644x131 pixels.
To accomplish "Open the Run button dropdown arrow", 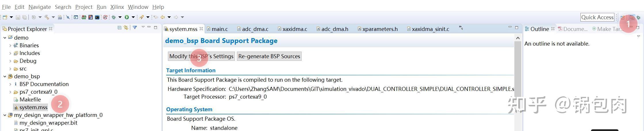I will (133, 17).
